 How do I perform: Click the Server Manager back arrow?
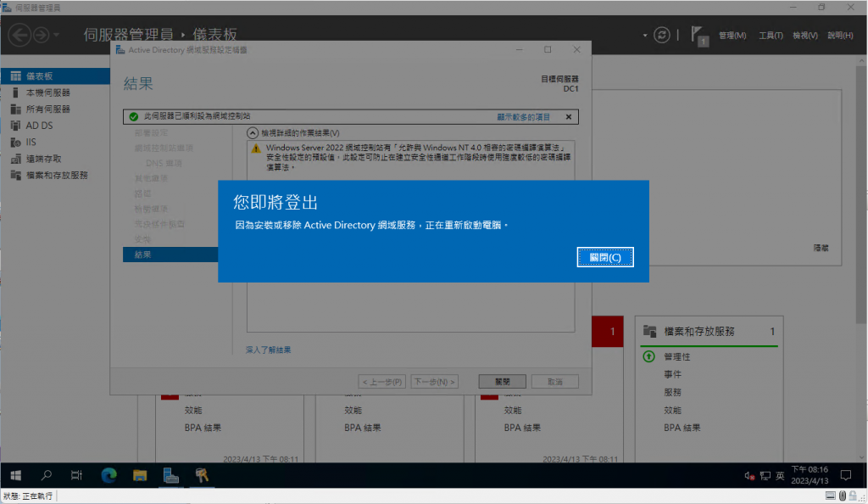click(19, 35)
